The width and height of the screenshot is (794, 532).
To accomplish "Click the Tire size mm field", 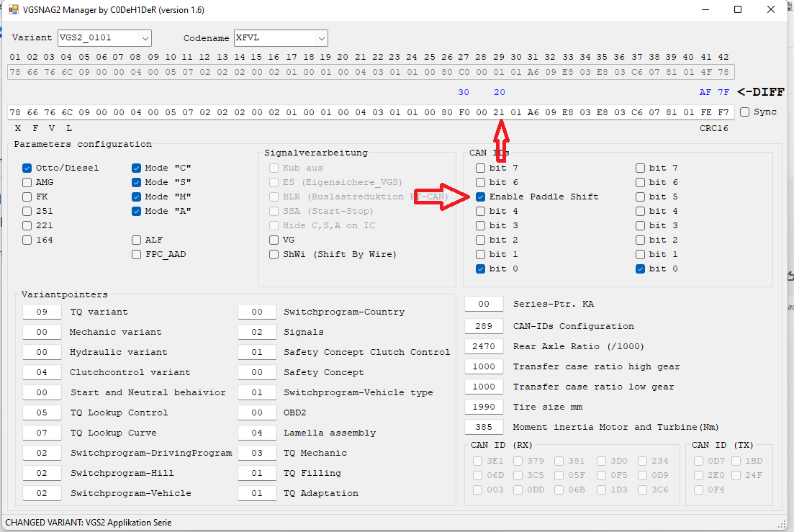I will (x=484, y=407).
